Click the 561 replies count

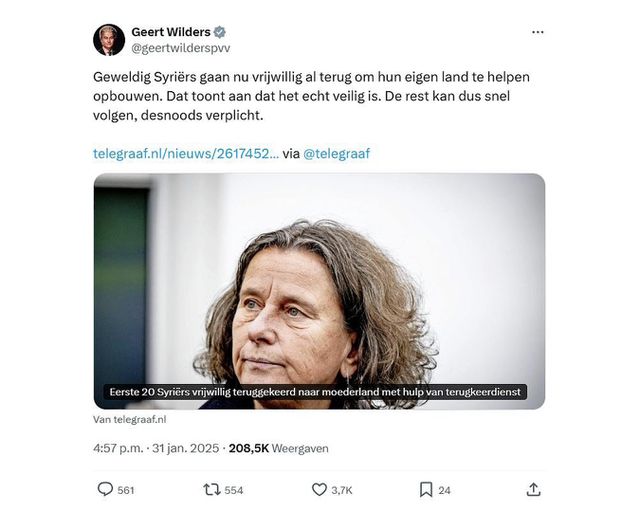[x=126, y=490]
